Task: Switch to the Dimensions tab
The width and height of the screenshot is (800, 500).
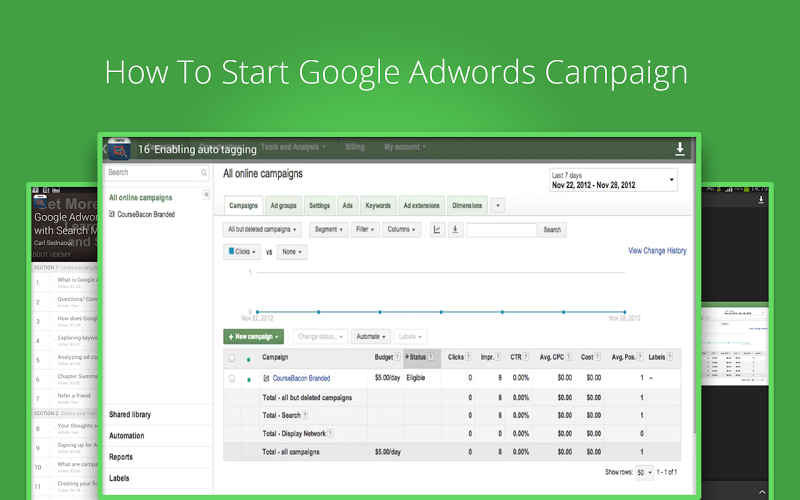Action: pos(467,206)
